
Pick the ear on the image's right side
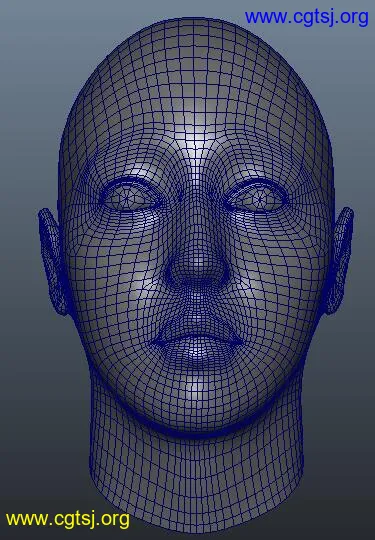tap(341, 260)
